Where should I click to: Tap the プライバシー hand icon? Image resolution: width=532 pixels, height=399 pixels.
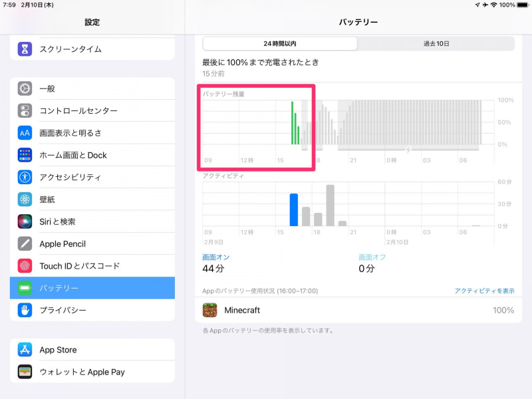pos(25,310)
